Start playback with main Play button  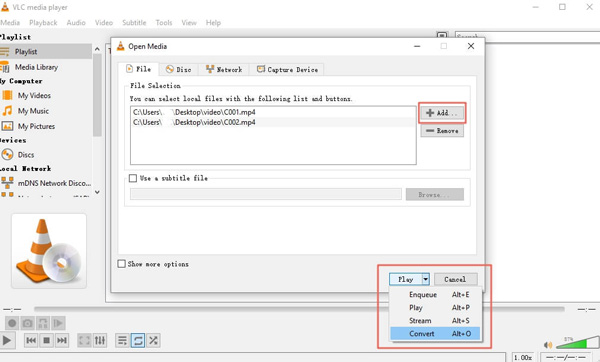pyautogui.click(x=7, y=340)
